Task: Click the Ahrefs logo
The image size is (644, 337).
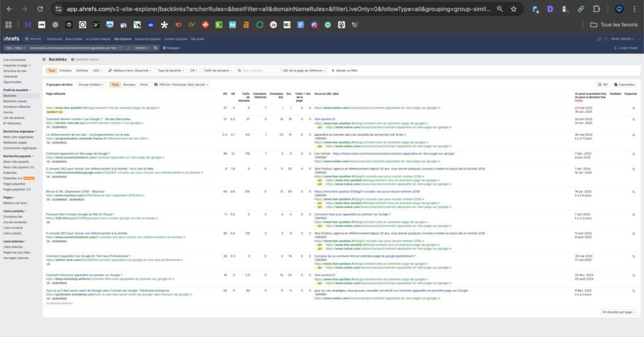Action: click(x=11, y=38)
